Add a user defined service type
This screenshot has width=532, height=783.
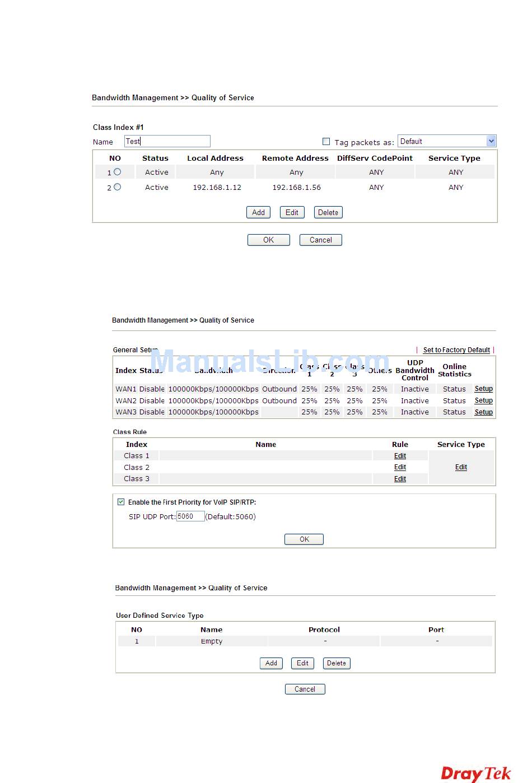[x=271, y=663]
